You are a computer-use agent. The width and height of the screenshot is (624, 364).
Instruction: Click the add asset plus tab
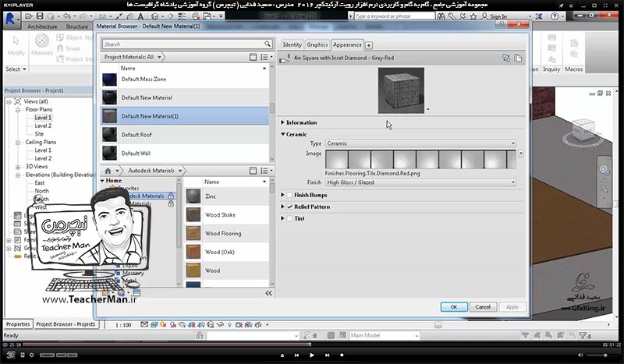point(369,45)
